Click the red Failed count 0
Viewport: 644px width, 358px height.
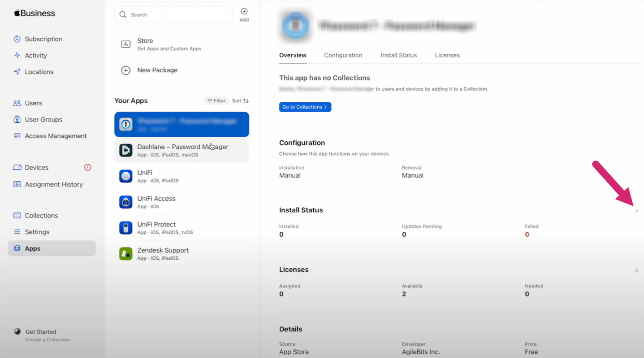[x=527, y=235]
